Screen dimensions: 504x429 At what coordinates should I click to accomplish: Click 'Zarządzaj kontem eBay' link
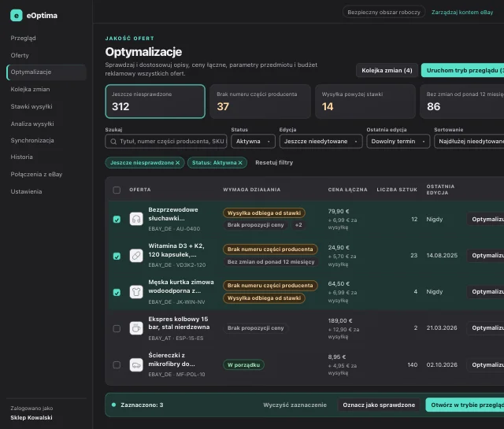(462, 13)
